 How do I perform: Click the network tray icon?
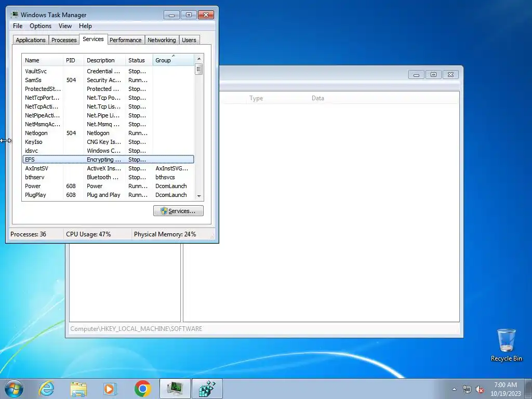click(467, 389)
